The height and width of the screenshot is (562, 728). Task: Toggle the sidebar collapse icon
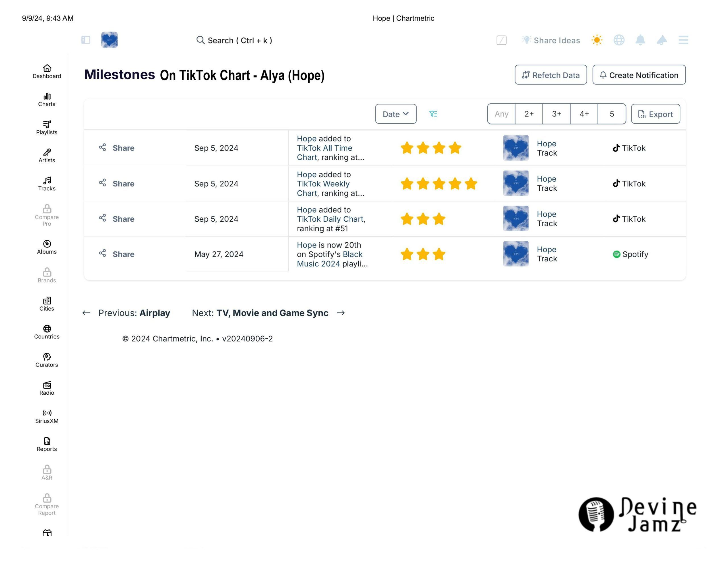[86, 40]
